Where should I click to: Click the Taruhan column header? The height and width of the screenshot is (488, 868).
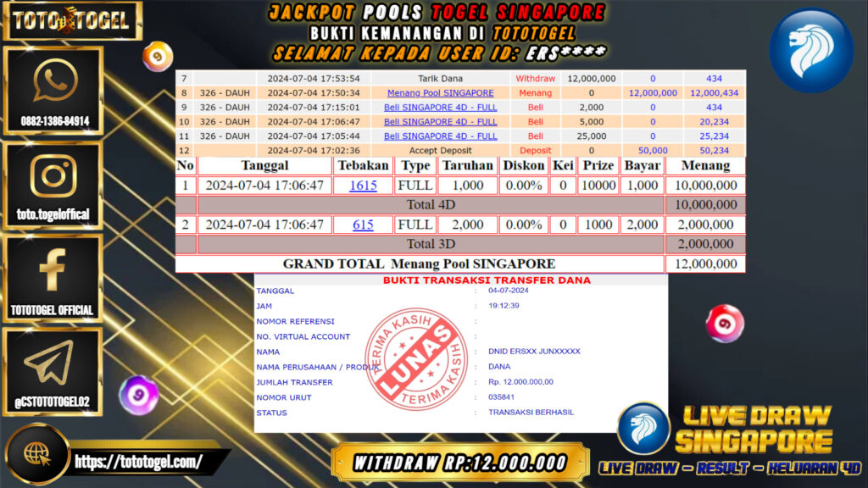[468, 165]
